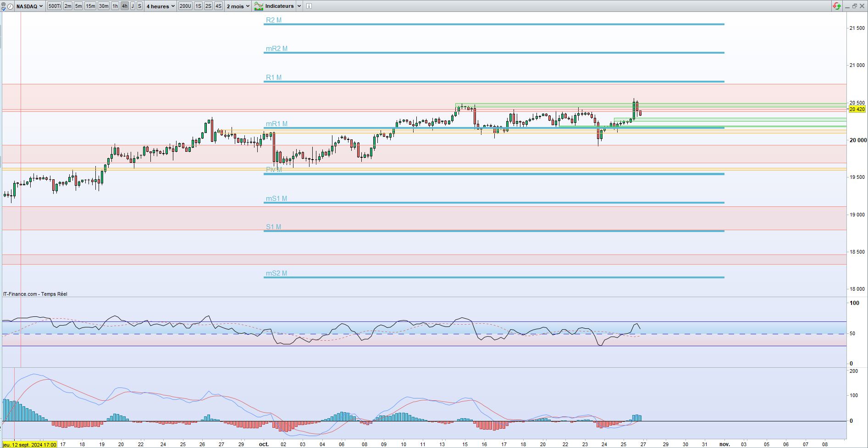Select the 500Ti tick timeframe
868x448 pixels.
tap(55, 6)
